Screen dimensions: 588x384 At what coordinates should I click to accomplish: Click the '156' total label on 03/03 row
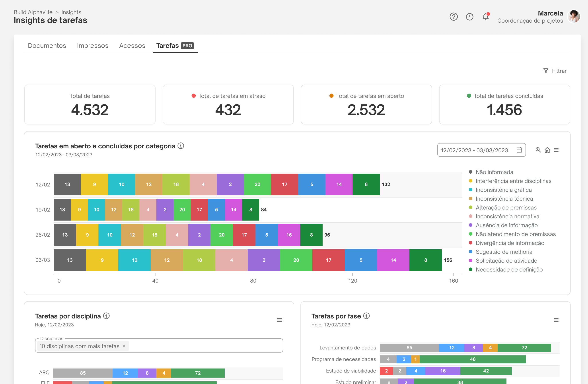pyautogui.click(x=448, y=260)
